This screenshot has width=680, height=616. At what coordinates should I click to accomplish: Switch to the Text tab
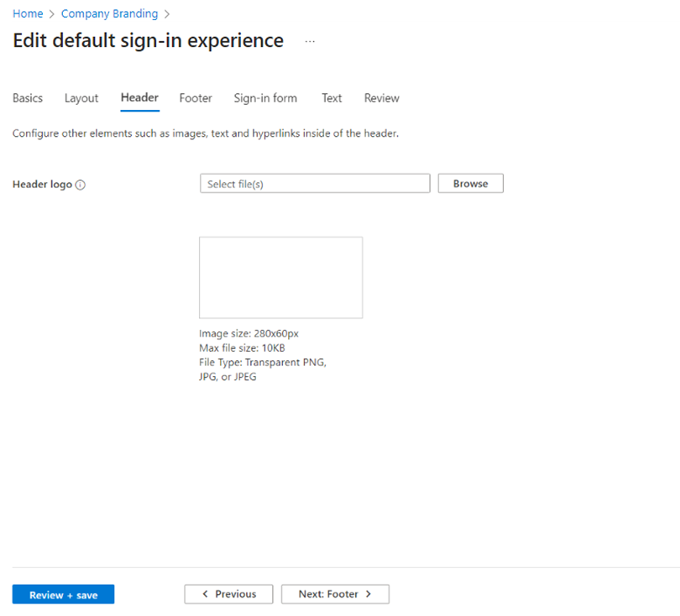(x=331, y=98)
